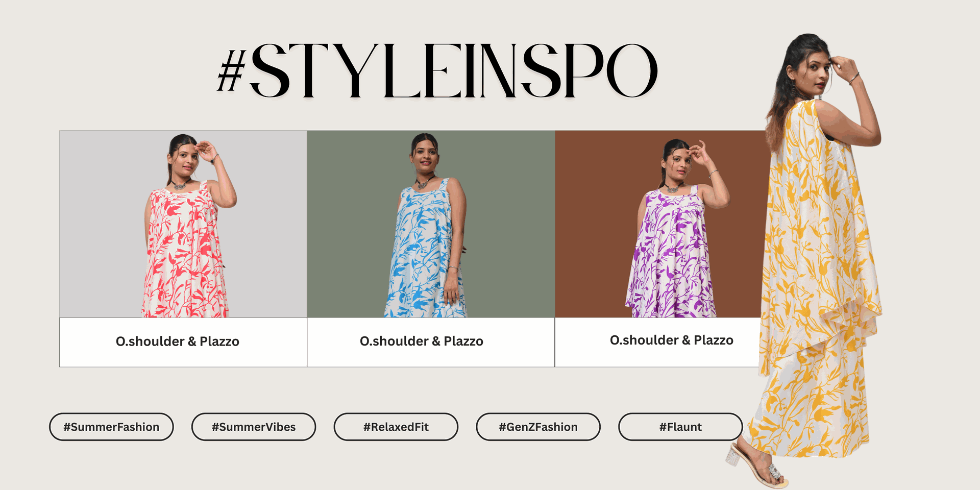This screenshot has height=490, width=980.
Task: Click the caption under the purple dress
Action: coord(672,340)
